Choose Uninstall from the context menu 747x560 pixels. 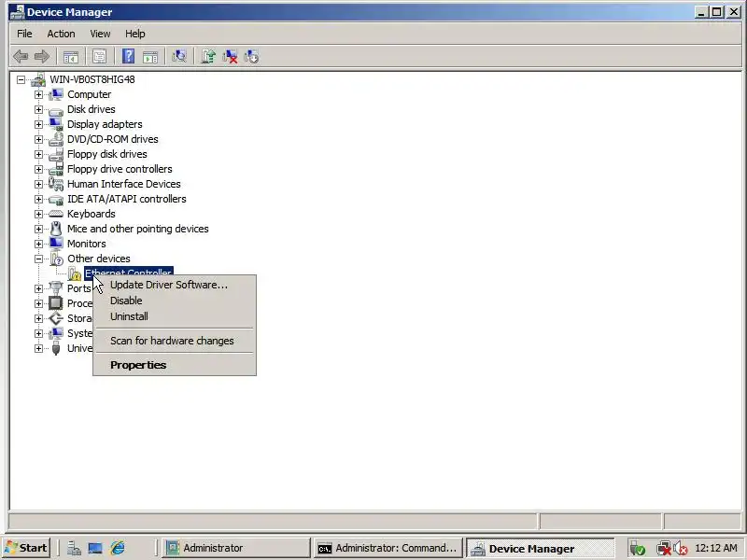[175, 316]
